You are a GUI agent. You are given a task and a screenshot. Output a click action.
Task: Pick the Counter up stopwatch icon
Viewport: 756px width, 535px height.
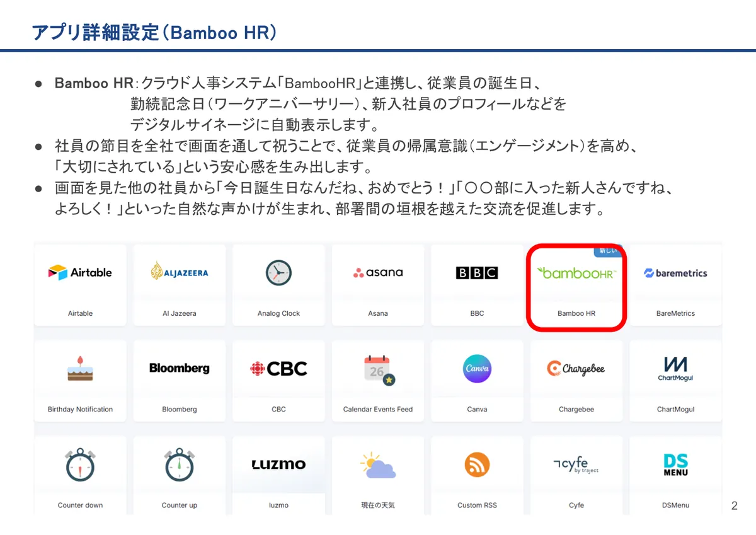click(x=180, y=464)
